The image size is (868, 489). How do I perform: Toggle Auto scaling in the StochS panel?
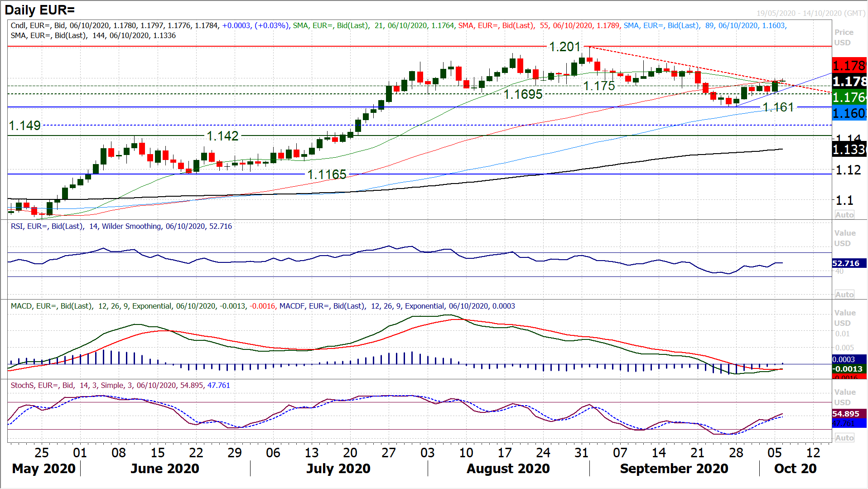coord(844,438)
